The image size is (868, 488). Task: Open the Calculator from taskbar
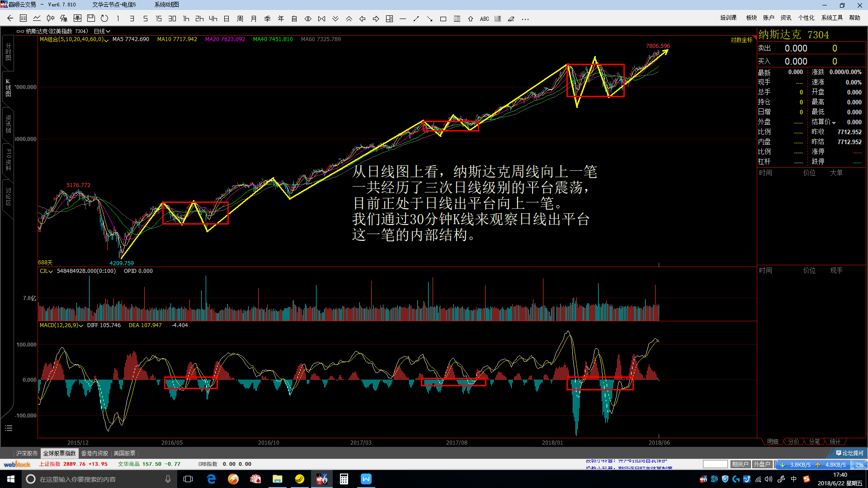click(x=344, y=479)
